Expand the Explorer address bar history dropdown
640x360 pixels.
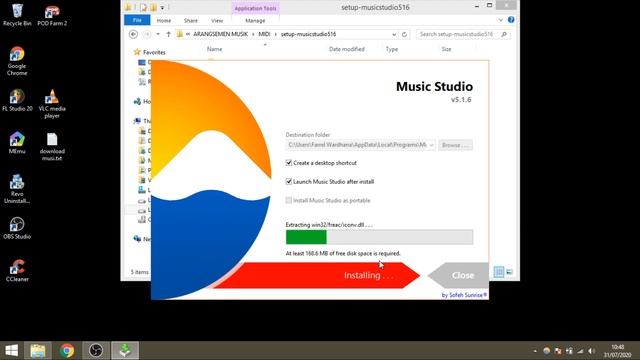pos(393,34)
